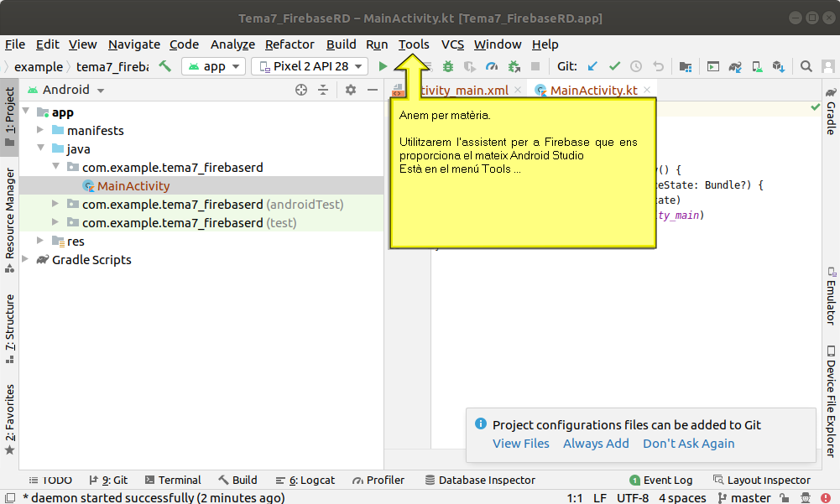Click Git Commit green checkmark
The width and height of the screenshot is (840, 504).
click(614, 66)
